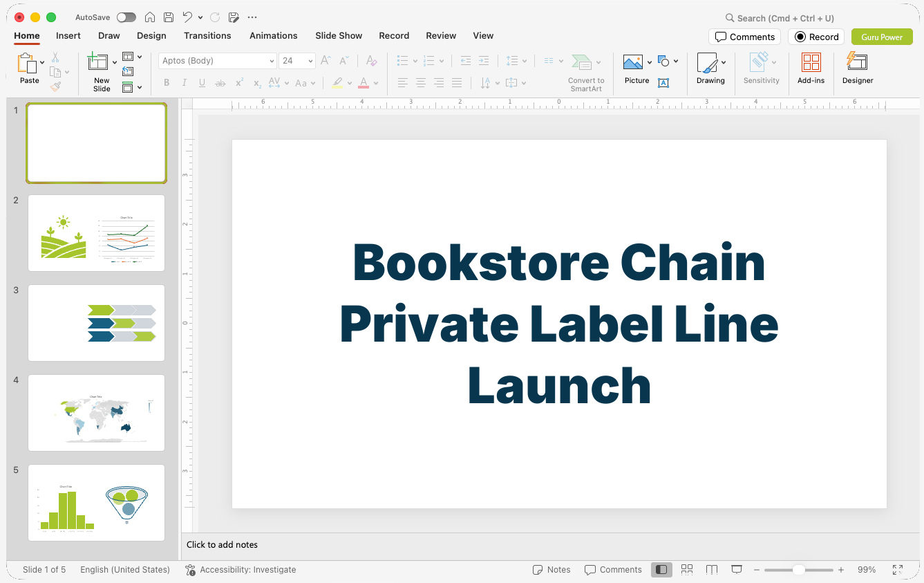Click the Increase Indent icon
Viewport: 924px width, 583px height.
click(x=484, y=61)
